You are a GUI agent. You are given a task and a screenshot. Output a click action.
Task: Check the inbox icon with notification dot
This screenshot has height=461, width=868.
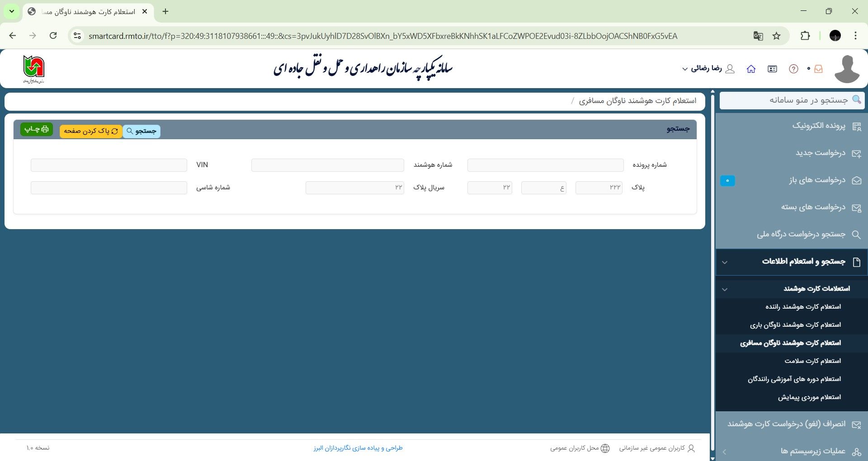click(x=818, y=69)
